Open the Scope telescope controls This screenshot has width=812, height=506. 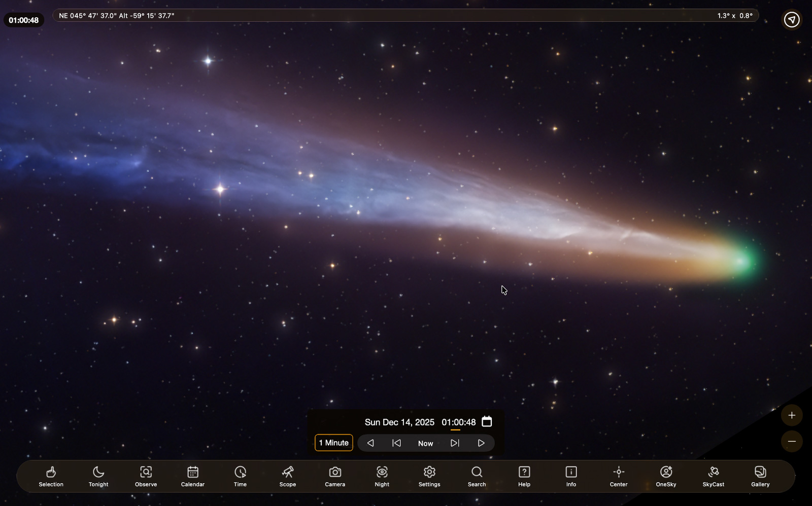(287, 477)
